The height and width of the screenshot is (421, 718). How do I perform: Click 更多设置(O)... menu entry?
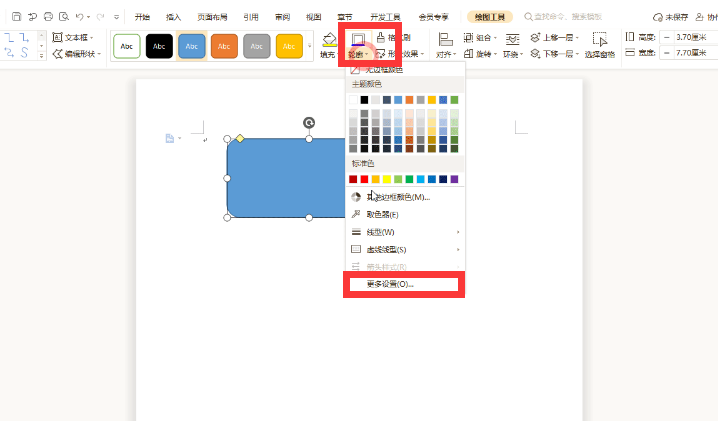point(390,284)
